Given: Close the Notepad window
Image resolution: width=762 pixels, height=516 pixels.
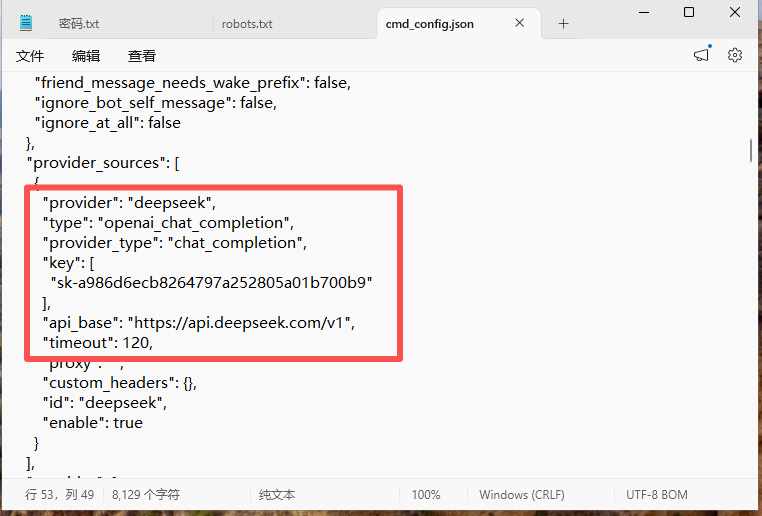Looking at the screenshot, I should click(x=735, y=12).
